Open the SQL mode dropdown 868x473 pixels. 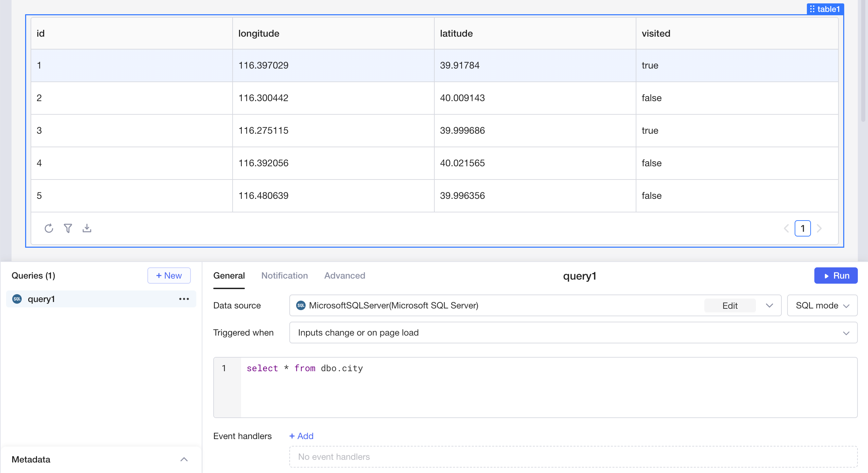coord(822,305)
